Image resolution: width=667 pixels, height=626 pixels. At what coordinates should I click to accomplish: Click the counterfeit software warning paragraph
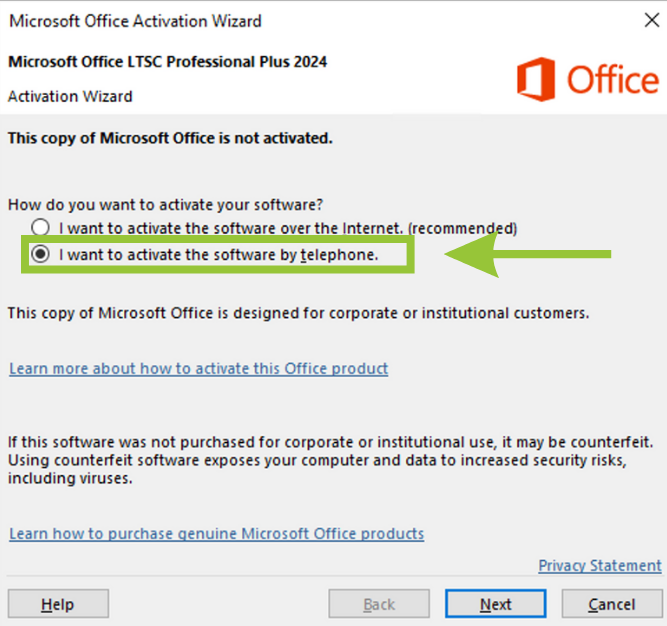coord(331,461)
